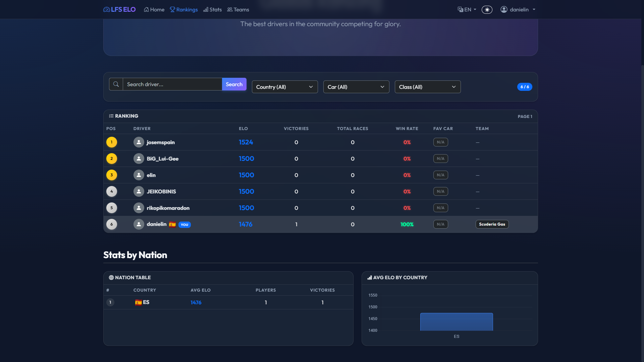Image resolution: width=644 pixels, height=362 pixels.
Task: Click the YOU badge beside danielin
Action: point(184,225)
